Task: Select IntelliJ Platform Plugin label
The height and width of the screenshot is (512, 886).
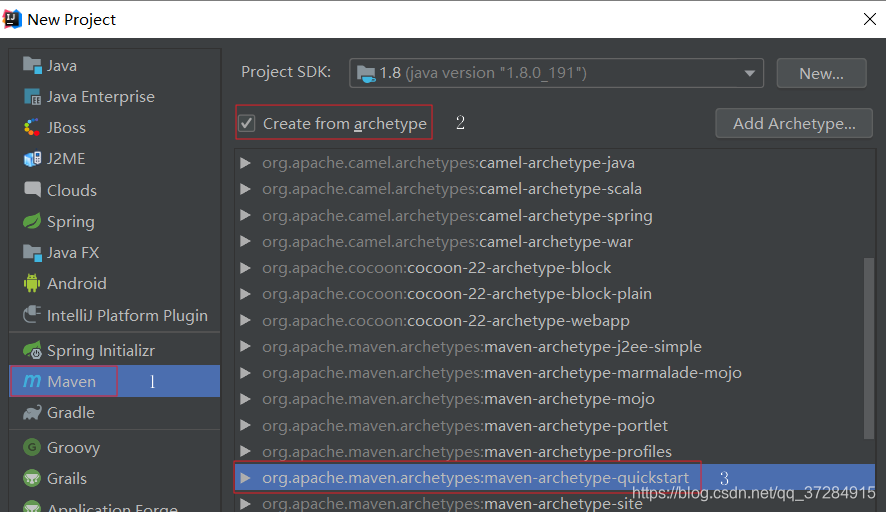Action: [x=127, y=315]
